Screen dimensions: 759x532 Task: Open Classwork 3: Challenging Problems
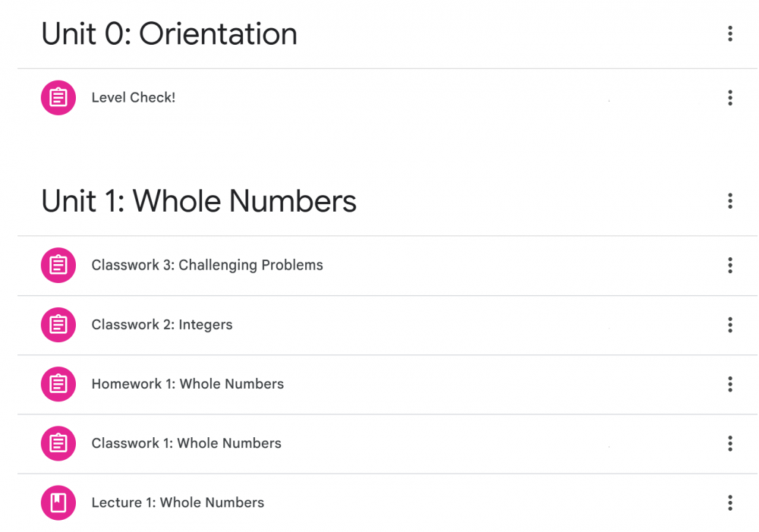click(207, 266)
